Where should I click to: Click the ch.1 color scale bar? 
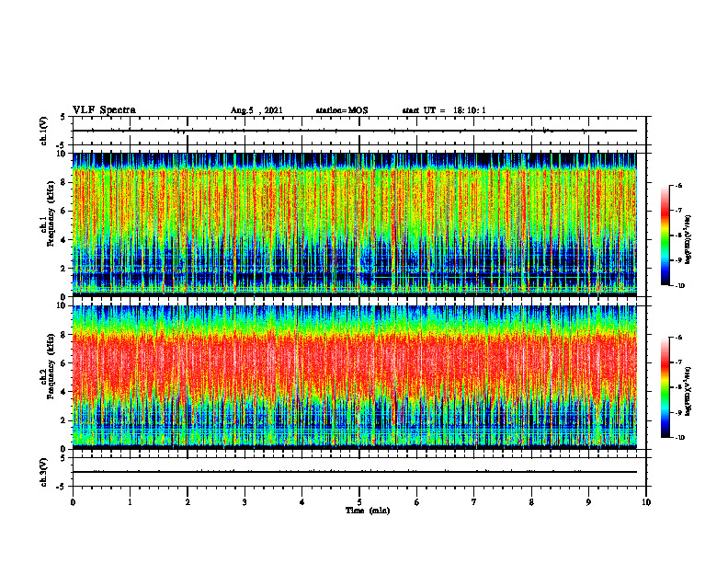[665, 236]
